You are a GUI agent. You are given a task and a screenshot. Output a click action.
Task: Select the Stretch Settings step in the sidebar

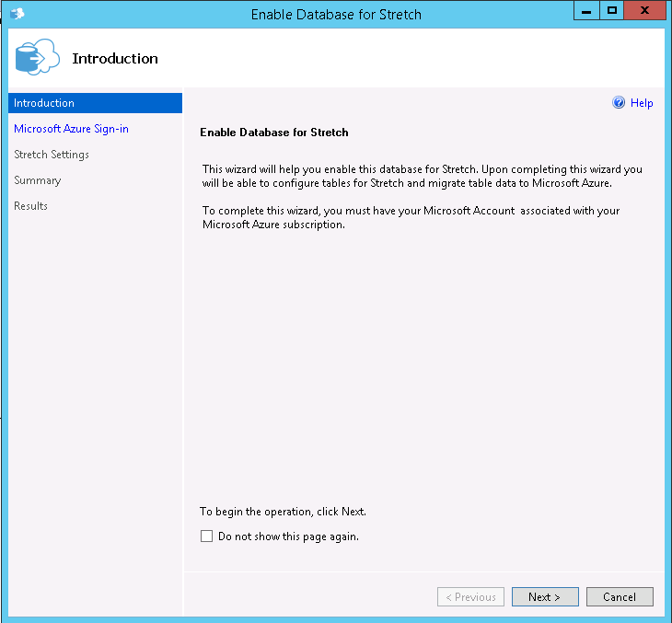(x=52, y=155)
